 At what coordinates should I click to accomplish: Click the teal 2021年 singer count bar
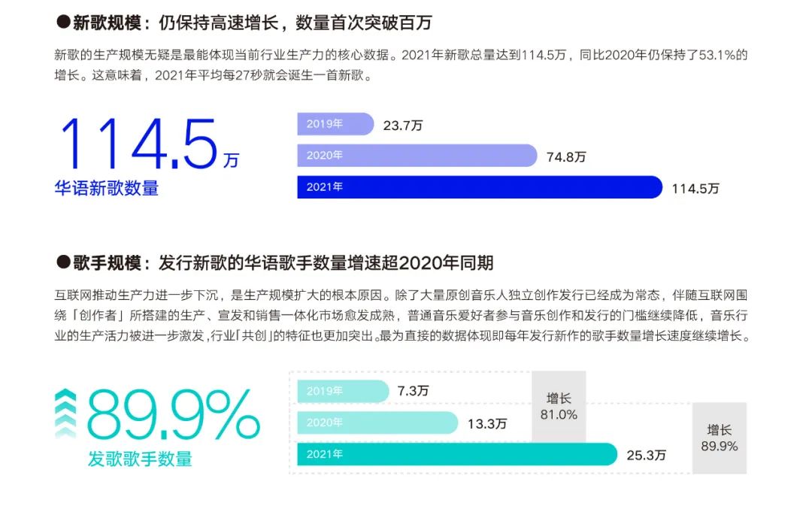pyautogui.click(x=456, y=454)
